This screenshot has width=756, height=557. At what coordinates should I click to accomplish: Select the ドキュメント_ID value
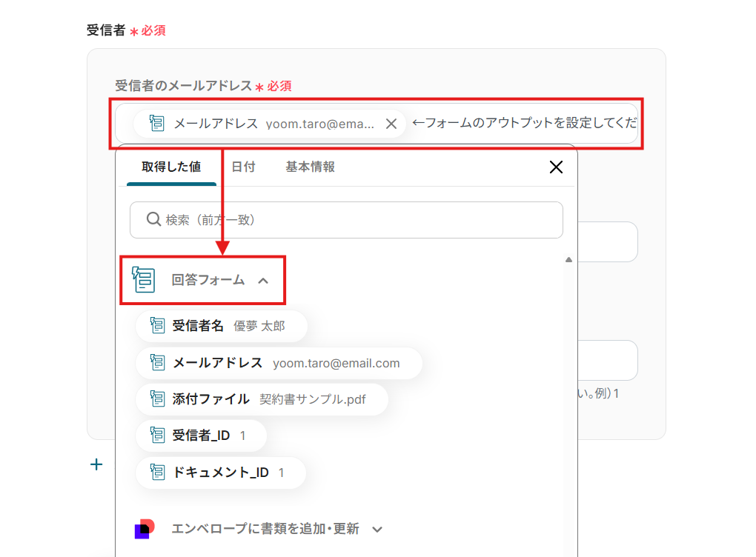coord(220,473)
